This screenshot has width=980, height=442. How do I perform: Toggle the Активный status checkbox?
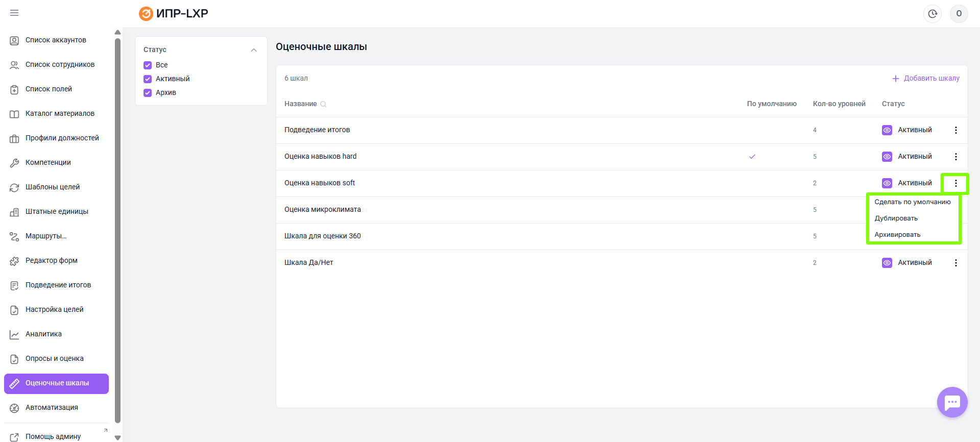click(x=148, y=79)
